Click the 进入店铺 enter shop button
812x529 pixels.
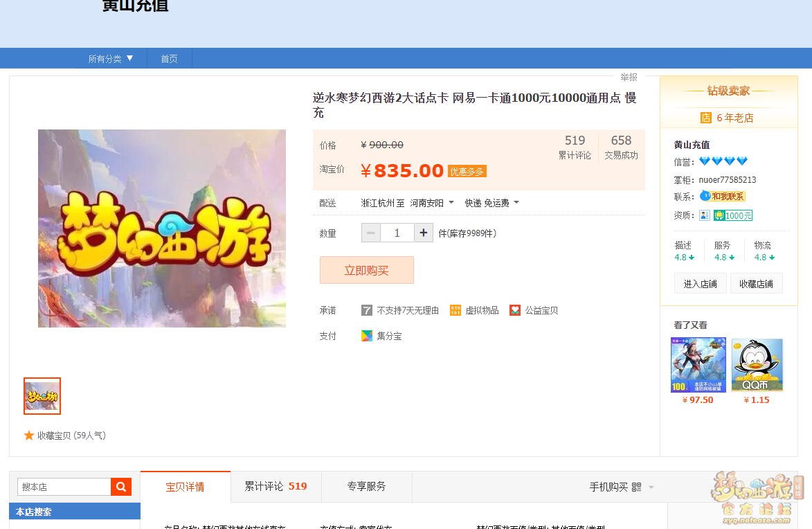(x=700, y=284)
